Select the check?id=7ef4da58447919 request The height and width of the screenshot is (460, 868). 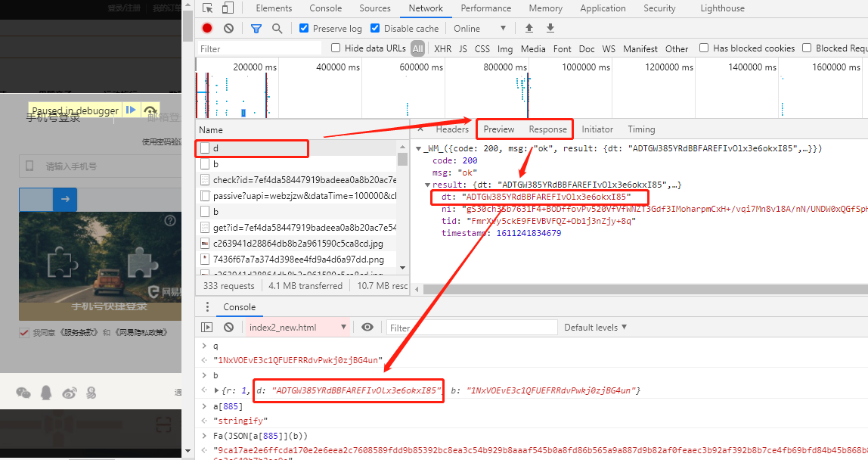coord(297,180)
